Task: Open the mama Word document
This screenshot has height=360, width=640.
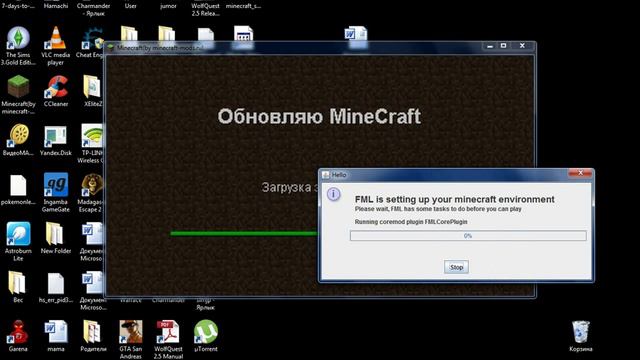Action: [x=56, y=332]
